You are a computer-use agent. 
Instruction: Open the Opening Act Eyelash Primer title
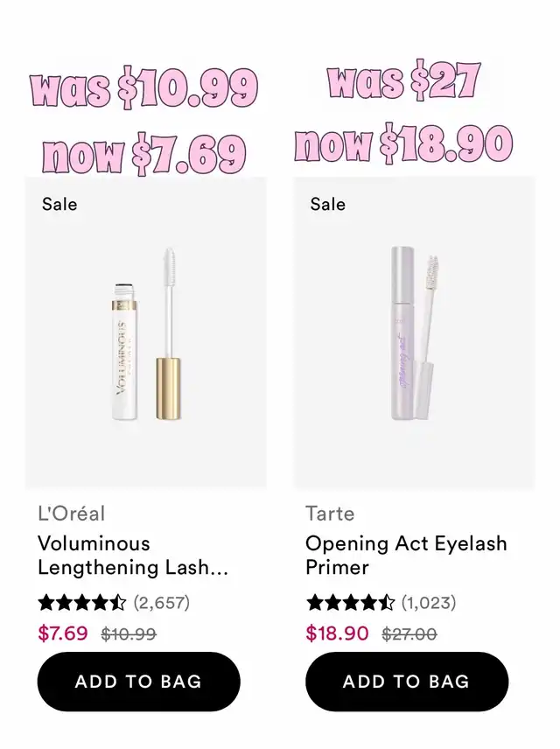[x=406, y=556]
